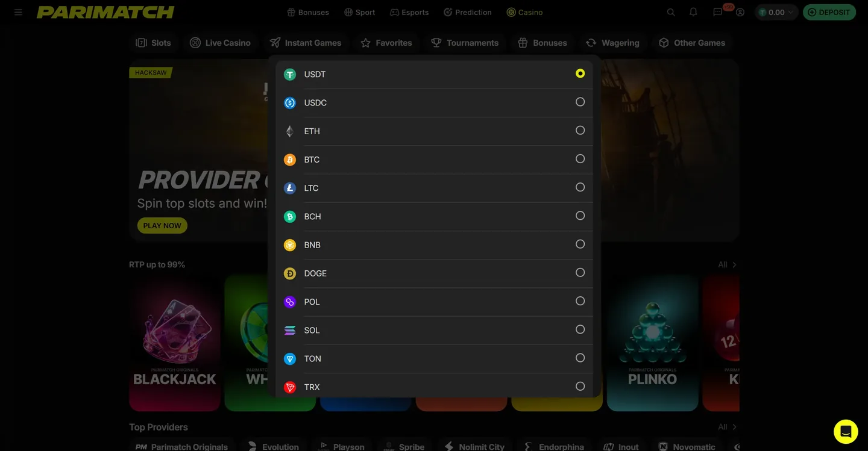Open the search magnifier icon
Screen dimensions: 868x451
(x=671, y=12)
